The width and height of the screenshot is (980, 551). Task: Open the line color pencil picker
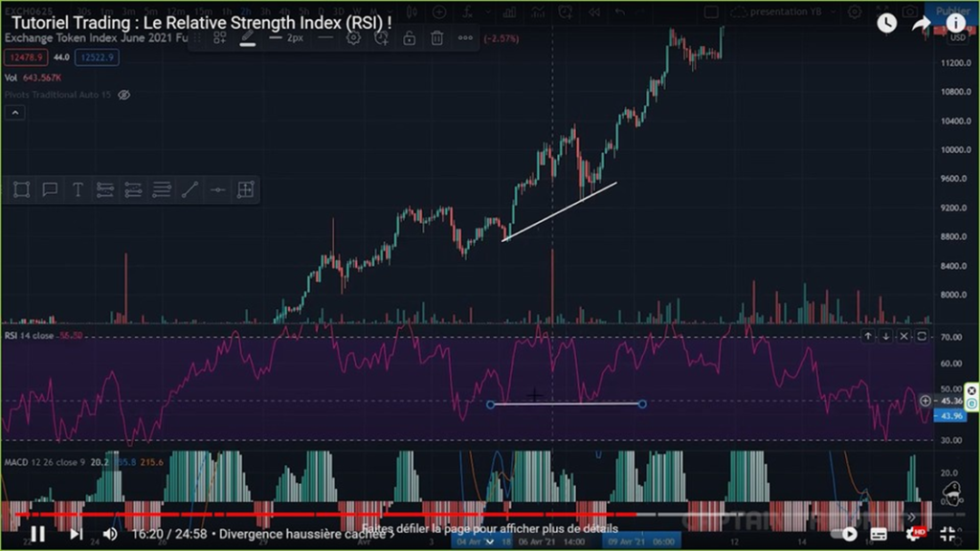(248, 38)
